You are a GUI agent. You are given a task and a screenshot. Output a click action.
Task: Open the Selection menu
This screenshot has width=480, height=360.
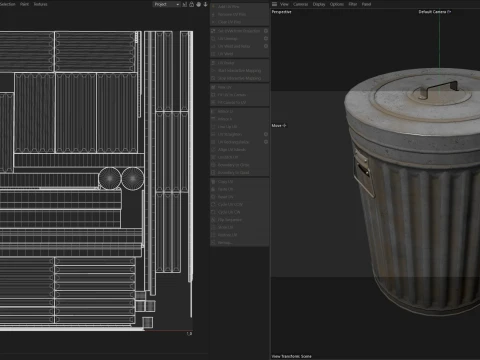tap(8, 4)
